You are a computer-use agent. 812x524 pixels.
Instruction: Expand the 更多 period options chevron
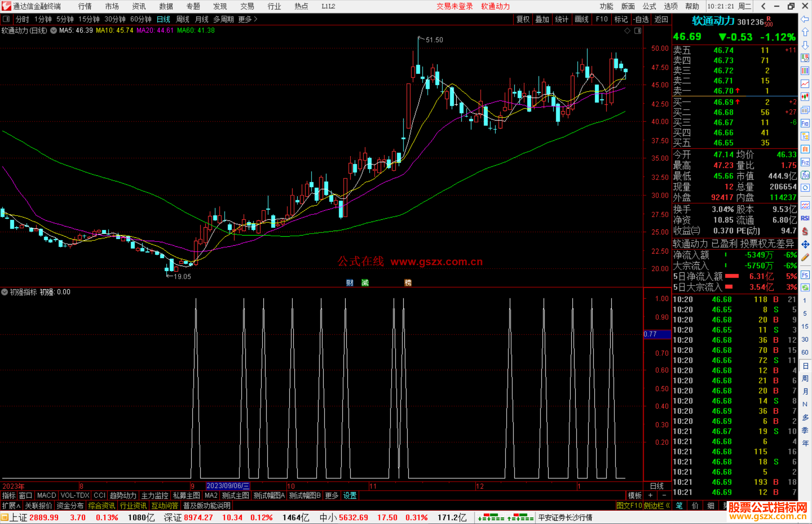point(256,19)
